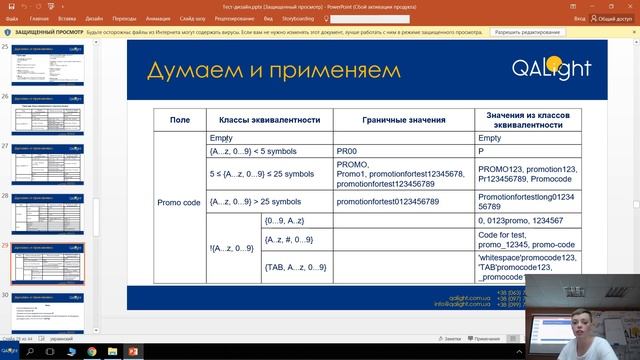640x360 pixels.
Task: Click the Общий доступ share button
Action: click(612, 19)
